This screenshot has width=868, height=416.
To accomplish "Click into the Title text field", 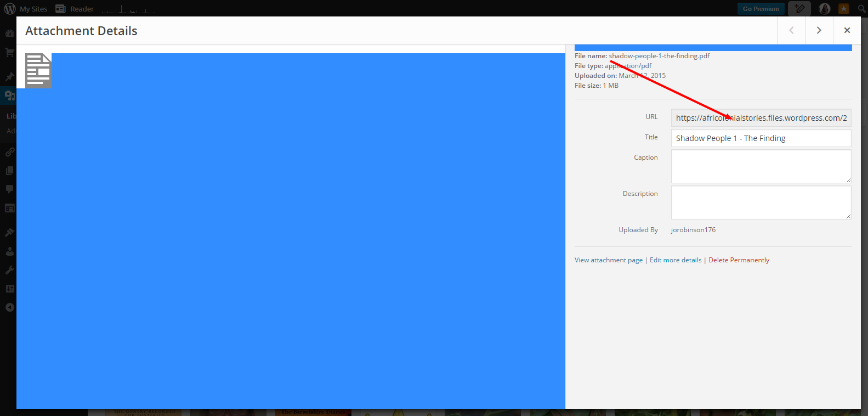I will tap(761, 138).
